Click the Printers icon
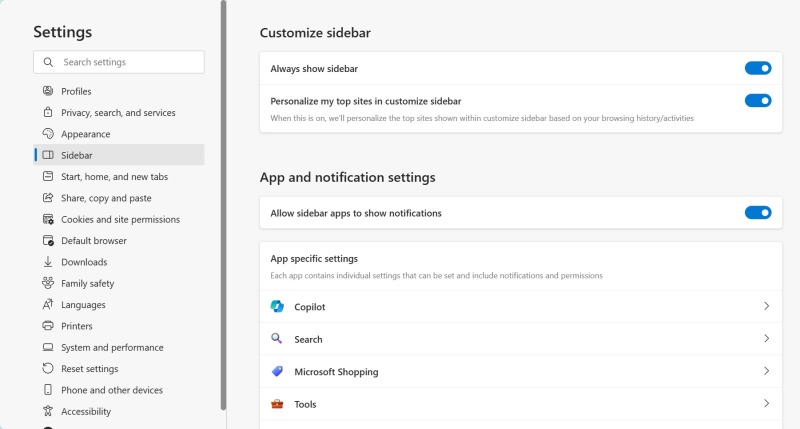The height and width of the screenshot is (429, 800). coord(48,326)
